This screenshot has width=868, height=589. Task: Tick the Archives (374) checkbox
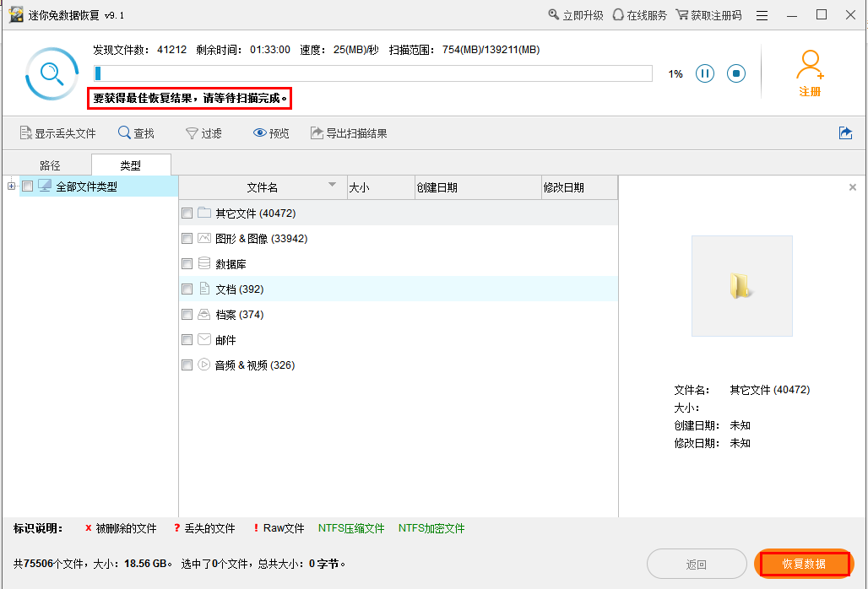point(187,314)
